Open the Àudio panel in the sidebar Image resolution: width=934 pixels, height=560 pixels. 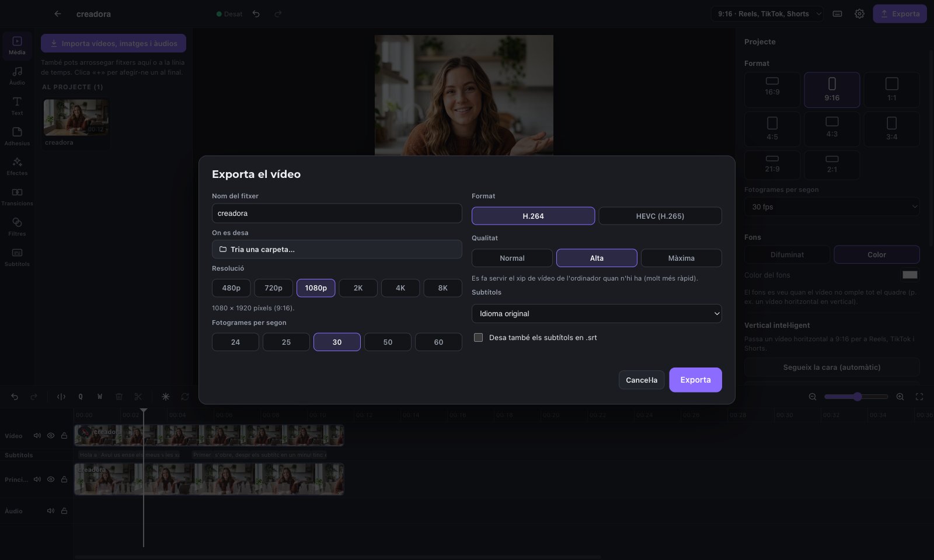pos(17,75)
